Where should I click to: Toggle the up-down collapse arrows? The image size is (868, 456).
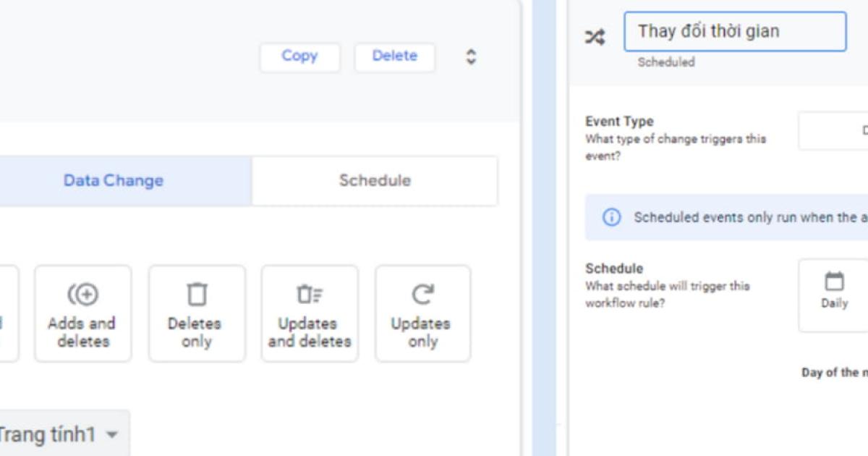click(x=471, y=57)
